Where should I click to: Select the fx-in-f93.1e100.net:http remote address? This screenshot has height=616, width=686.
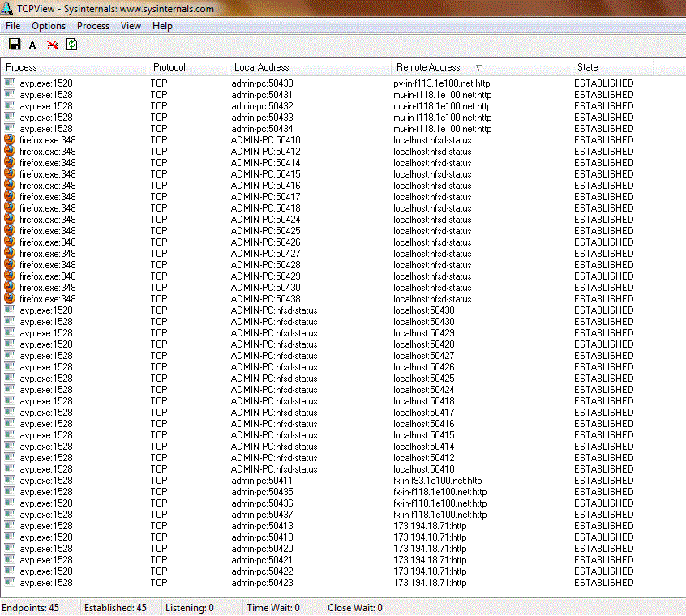point(438,481)
